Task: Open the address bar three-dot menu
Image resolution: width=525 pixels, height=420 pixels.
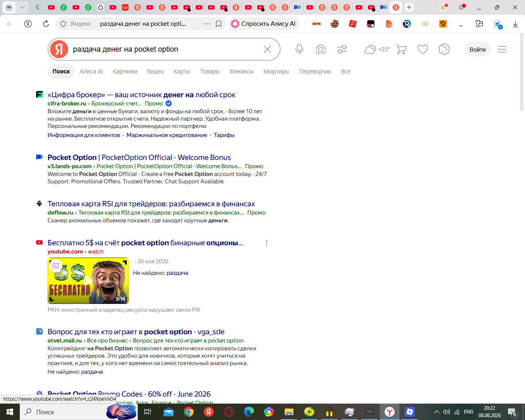Action: click(x=207, y=24)
